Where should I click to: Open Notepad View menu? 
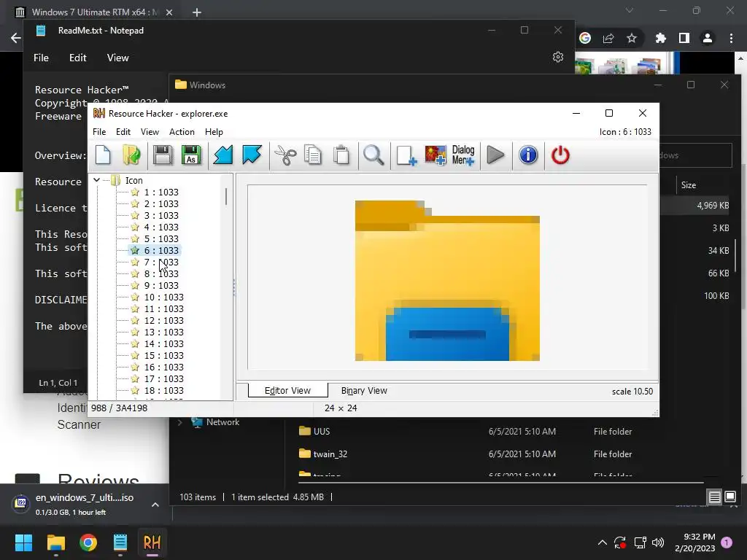(117, 58)
